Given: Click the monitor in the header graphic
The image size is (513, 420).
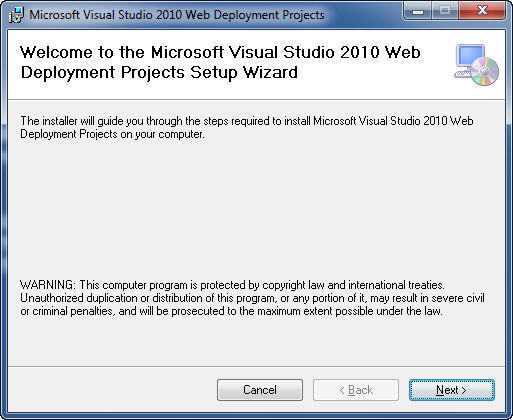Looking at the screenshot, I should tap(470, 56).
